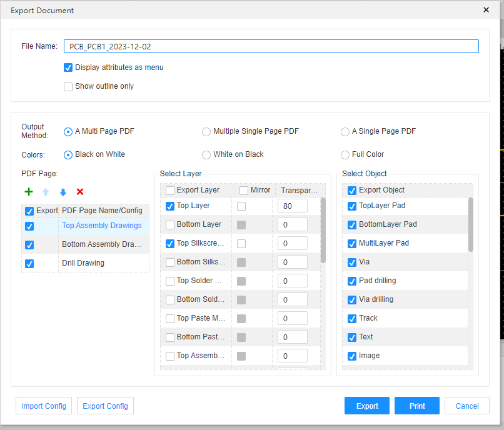Click the Export button
This screenshot has width=504, height=430.
367,406
